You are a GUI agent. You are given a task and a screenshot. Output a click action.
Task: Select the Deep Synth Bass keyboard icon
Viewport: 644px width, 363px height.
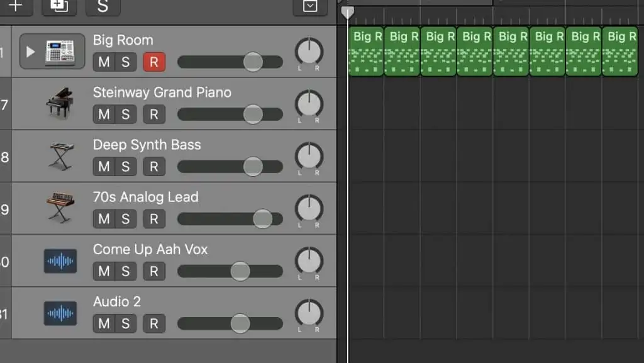click(x=61, y=156)
